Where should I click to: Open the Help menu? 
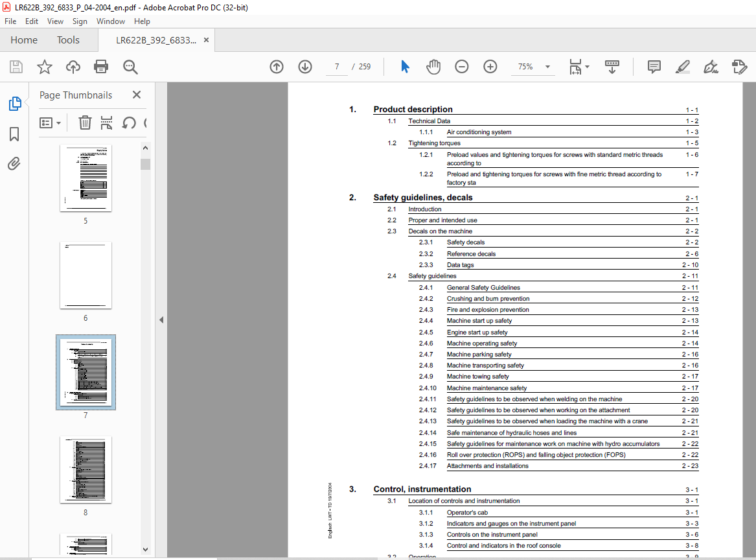[142, 21]
